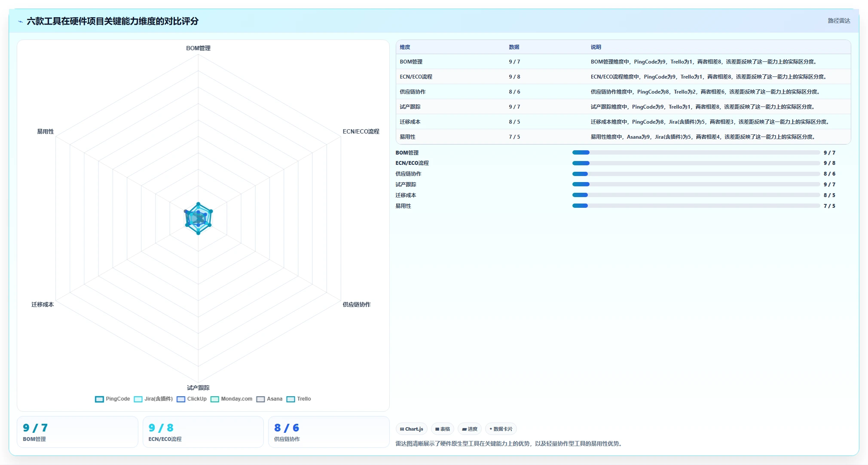Click 易用性 description mentioning Asana
This screenshot has width=868, height=465.
[x=703, y=137]
